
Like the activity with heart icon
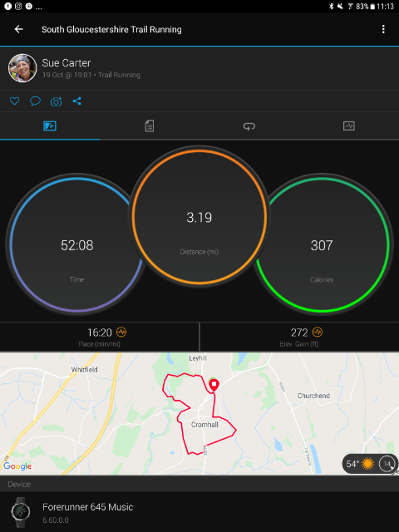tap(14, 101)
